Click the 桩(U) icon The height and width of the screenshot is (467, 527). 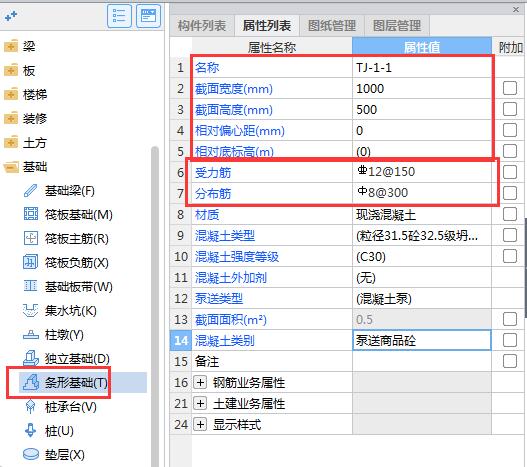(x=31, y=431)
